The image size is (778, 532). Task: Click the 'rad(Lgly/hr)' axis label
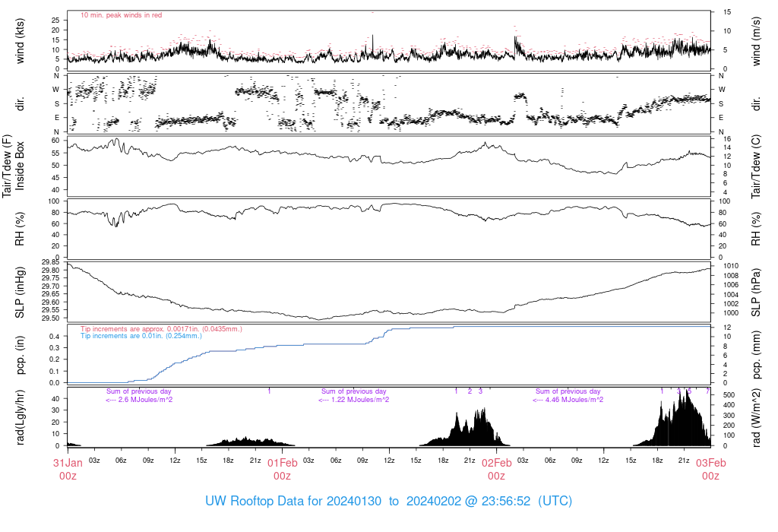coord(20,417)
